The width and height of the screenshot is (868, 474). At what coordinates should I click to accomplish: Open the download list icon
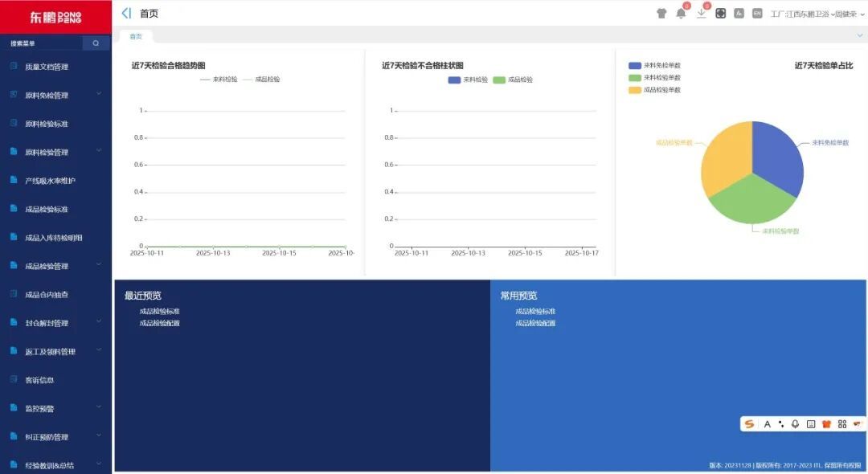702,14
